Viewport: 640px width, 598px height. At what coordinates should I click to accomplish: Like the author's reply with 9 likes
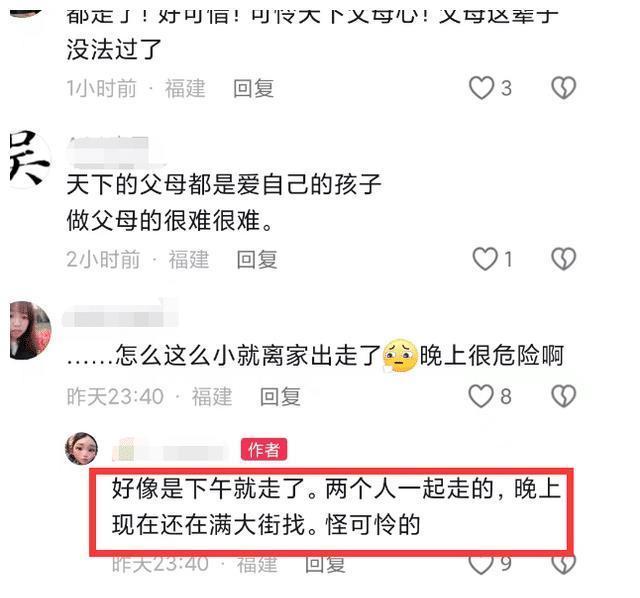[x=481, y=564]
